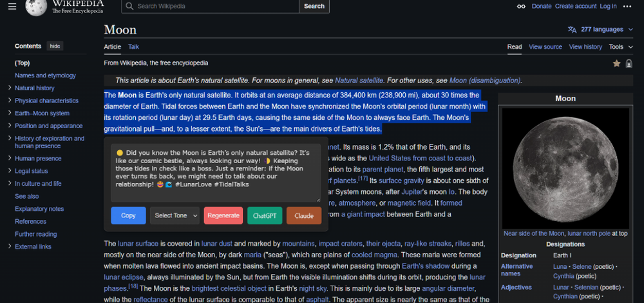
Task: Expand the Human presence section
Action: 10,159
